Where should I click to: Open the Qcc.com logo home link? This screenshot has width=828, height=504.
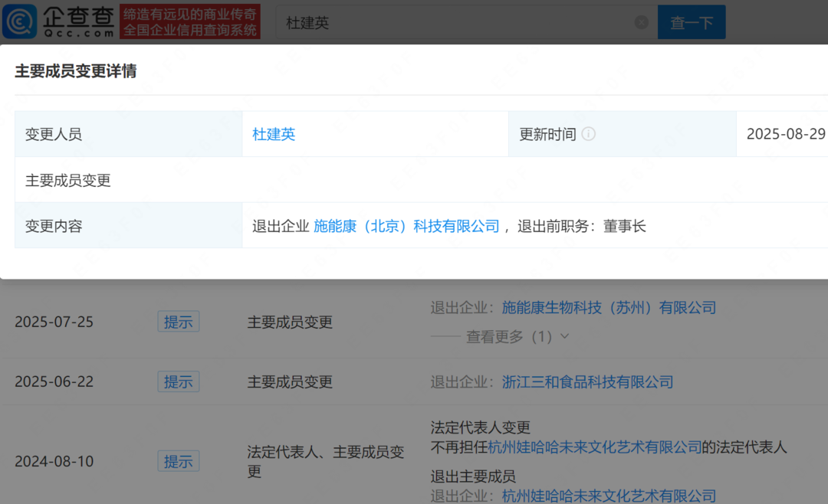point(58,21)
